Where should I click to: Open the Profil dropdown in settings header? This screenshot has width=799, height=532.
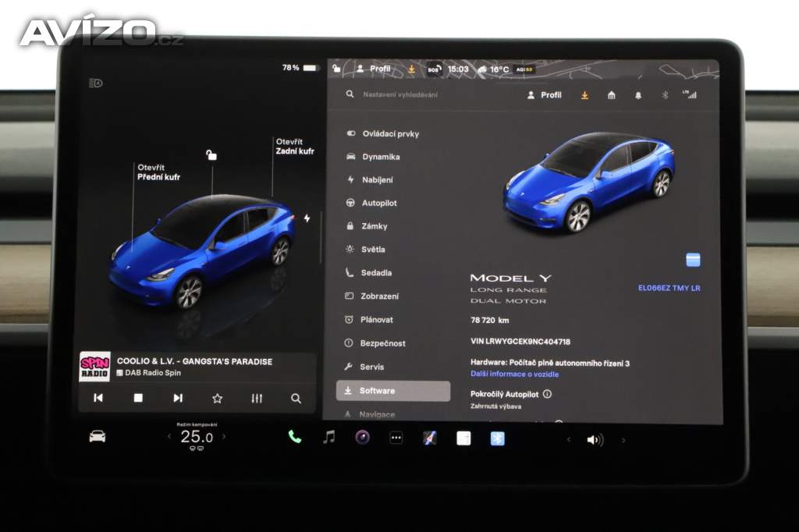(544, 95)
